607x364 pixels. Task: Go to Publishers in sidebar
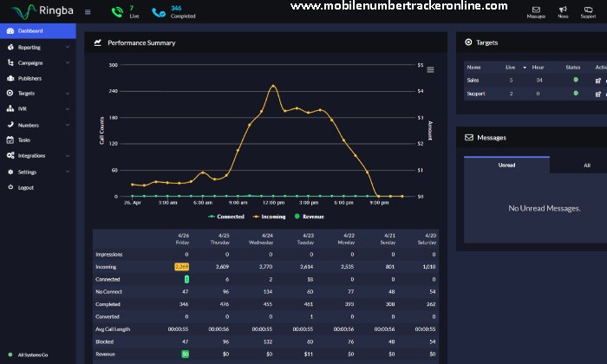(29, 78)
